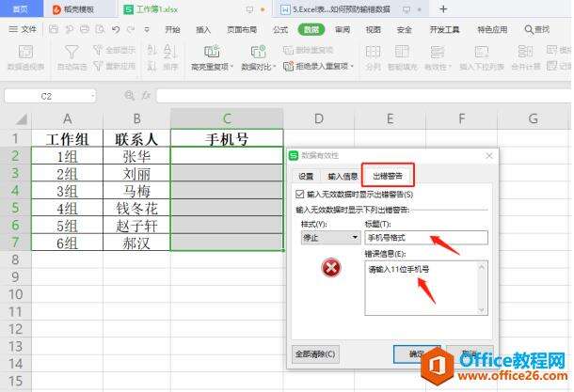574x392 pixels.
Task: Click the save icon in quick toolbar
Action: coord(54,29)
